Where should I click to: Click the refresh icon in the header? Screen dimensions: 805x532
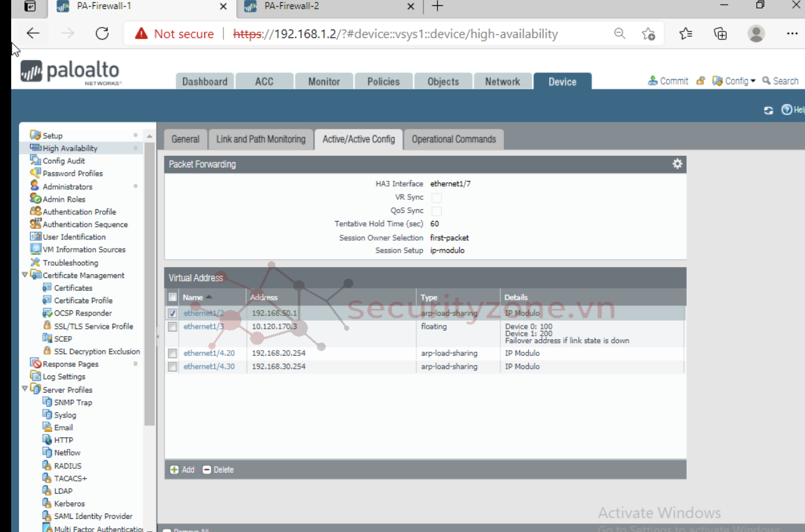[x=768, y=110]
